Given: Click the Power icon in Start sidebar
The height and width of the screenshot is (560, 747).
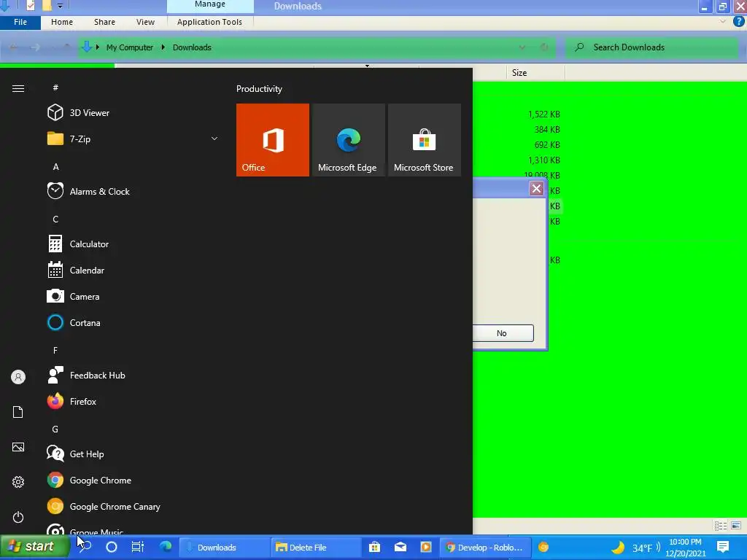Looking at the screenshot, I should 18,517.
